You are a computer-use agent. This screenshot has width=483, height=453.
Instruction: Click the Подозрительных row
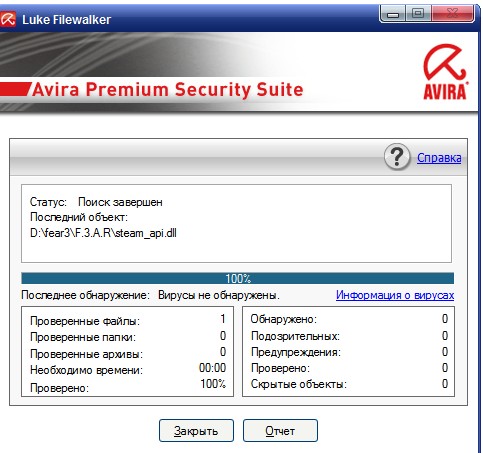349,336
